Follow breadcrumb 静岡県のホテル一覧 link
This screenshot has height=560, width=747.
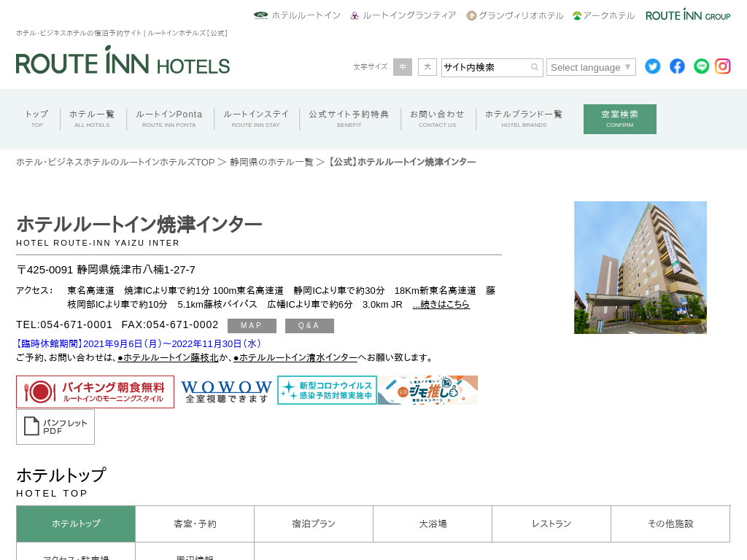[271, 162]
